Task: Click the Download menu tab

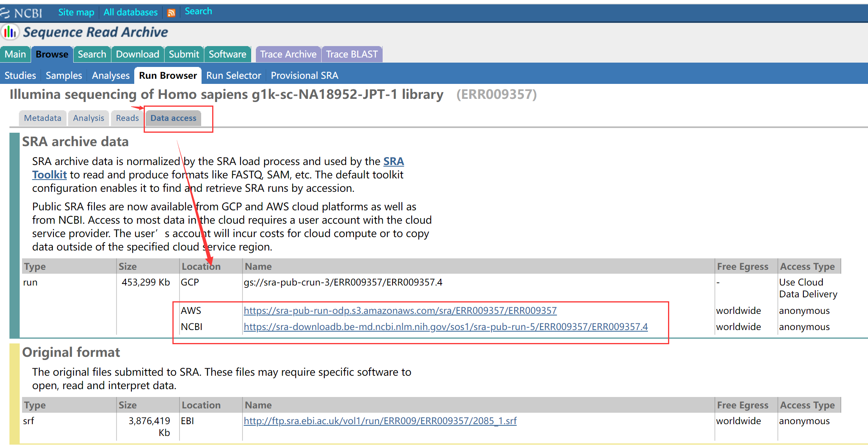Action: (x=137, y=54)
